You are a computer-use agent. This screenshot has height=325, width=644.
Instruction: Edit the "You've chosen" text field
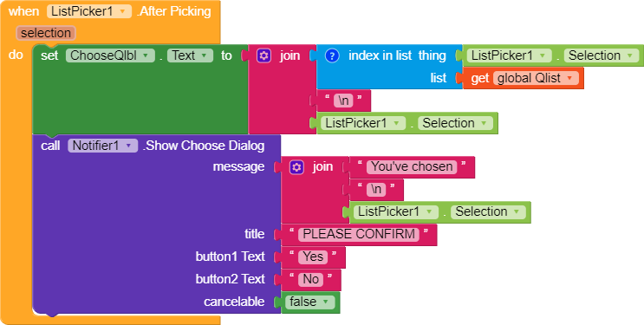412,166
